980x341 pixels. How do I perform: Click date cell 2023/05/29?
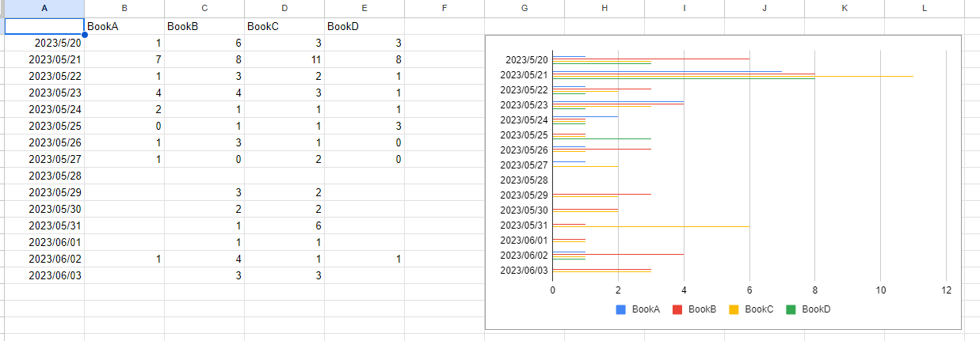pos(44,192)
